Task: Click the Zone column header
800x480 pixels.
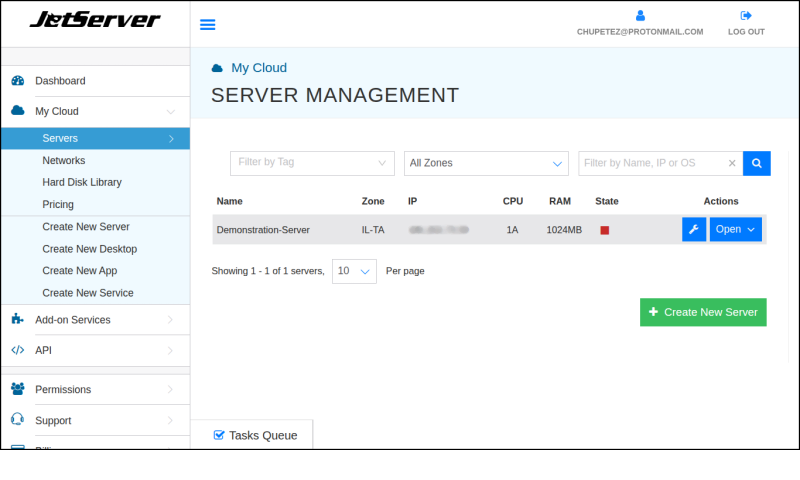Action: pyautogui.click(x=373, y=201)
